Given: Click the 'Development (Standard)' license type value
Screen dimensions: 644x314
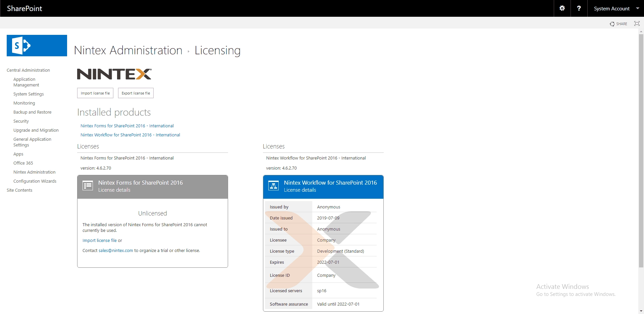Looking at the screenshot, I should pos(340,251).
